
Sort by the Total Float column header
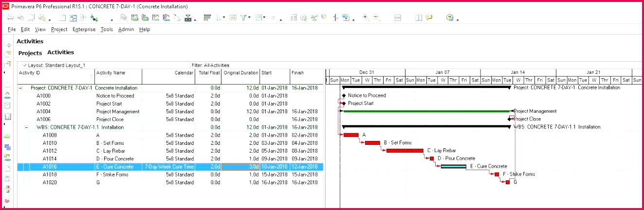click(x=209, y=73)
